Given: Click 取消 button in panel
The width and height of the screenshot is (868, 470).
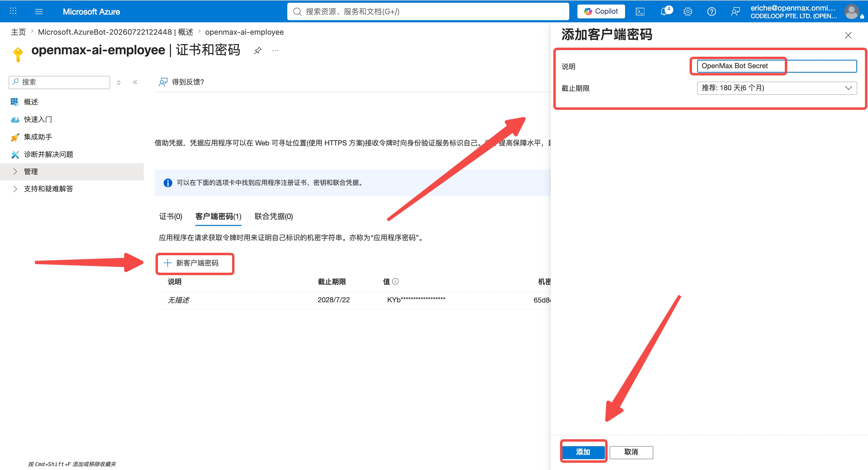Looking at the screenshot, I should pyautogui.click(x=631, y=452).
